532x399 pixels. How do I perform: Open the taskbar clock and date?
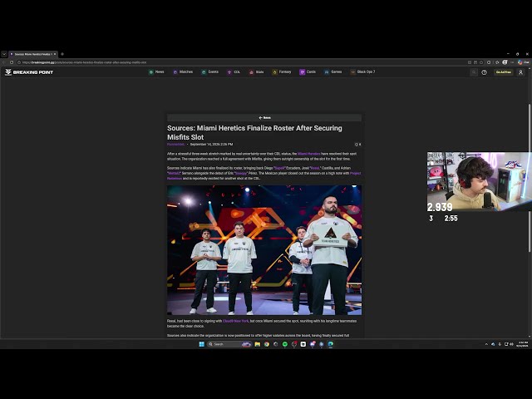tap(523, 344)
